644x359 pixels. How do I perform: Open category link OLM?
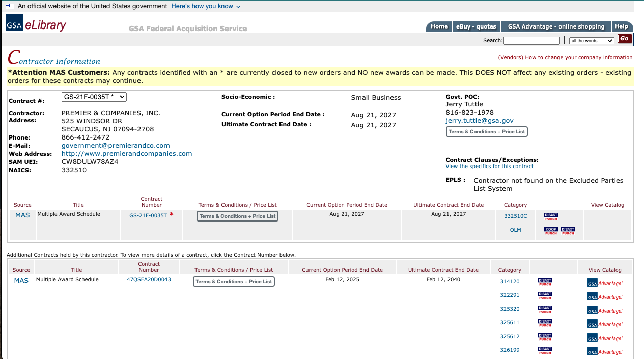point(516,230)
